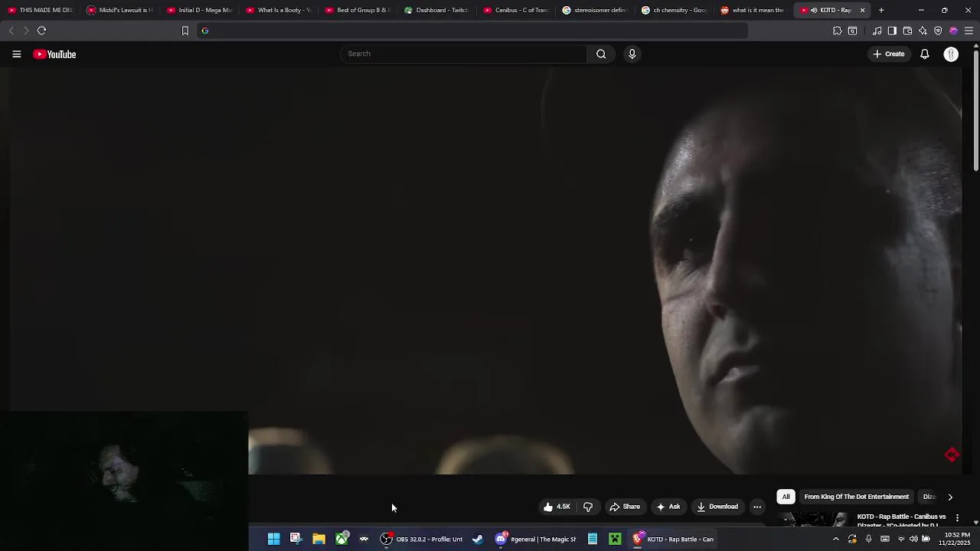Switch to ch chemistry Google tab
The width and height of the screenshot is (980, 551).
coord(675,10)
